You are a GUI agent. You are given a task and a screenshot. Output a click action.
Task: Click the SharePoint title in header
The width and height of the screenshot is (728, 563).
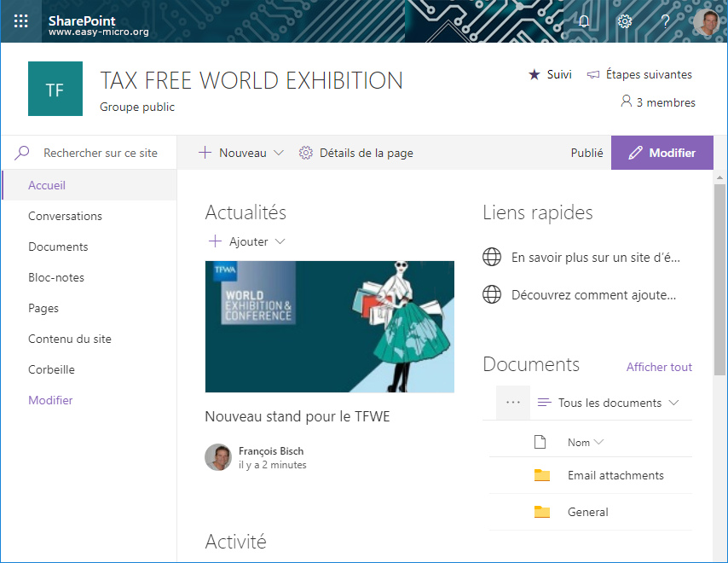[x=82, y=20]
